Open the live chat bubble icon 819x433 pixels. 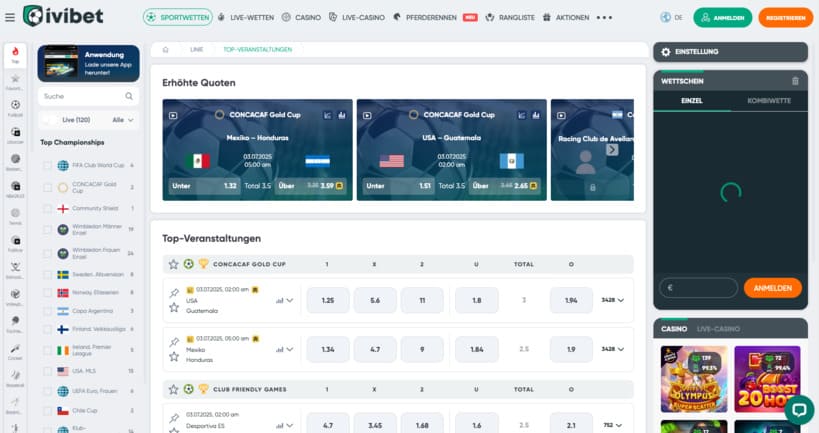coord(799,409)
